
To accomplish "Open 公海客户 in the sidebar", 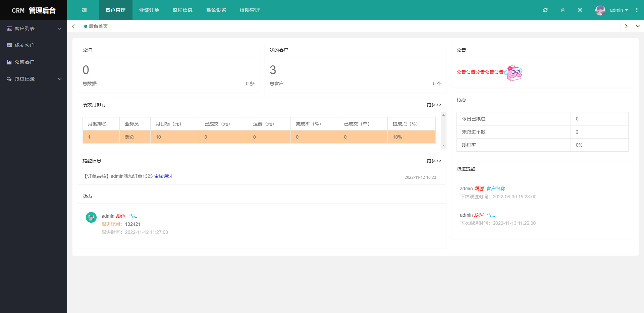I will 34,62.
